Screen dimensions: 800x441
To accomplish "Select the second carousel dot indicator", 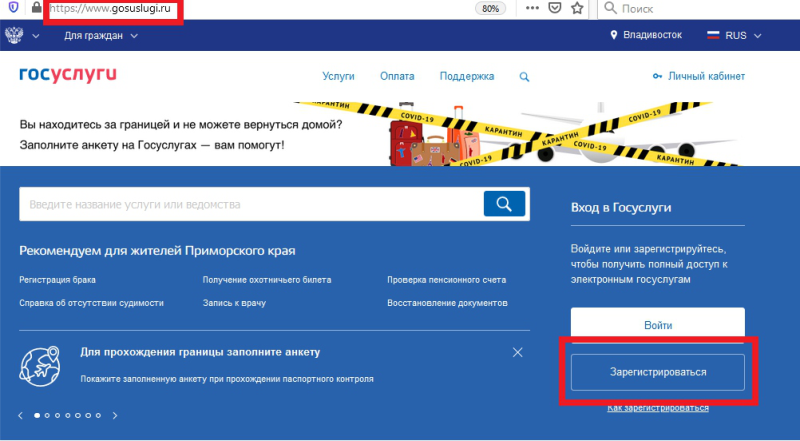I will pyautogui.click(x=47, y=414).
